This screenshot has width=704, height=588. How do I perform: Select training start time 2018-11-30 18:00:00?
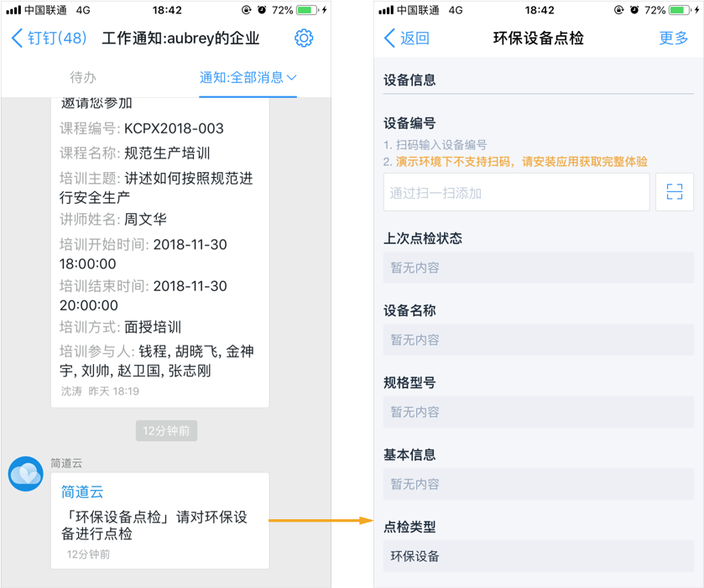[143, 254]
